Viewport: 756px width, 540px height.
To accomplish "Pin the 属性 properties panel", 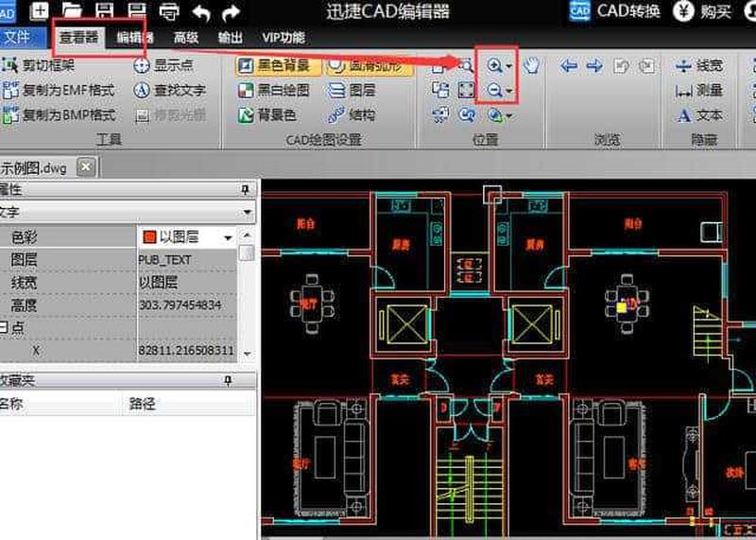I will point(246,190).
